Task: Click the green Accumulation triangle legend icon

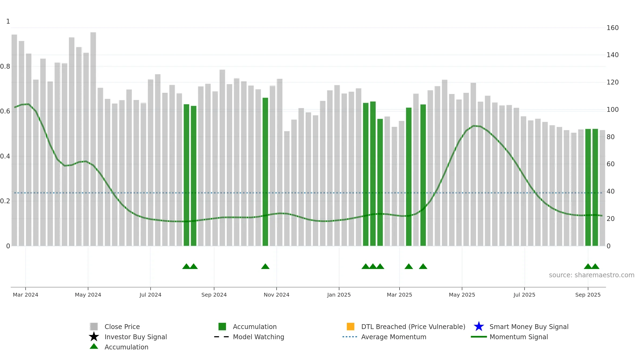Action: pyautogui.click(x=94, y=346)
